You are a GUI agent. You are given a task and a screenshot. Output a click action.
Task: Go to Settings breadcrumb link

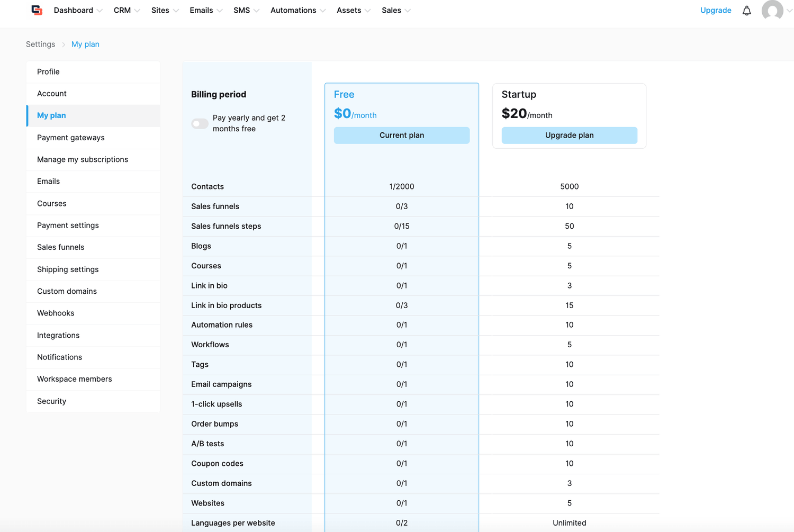[x=41, y=44]
